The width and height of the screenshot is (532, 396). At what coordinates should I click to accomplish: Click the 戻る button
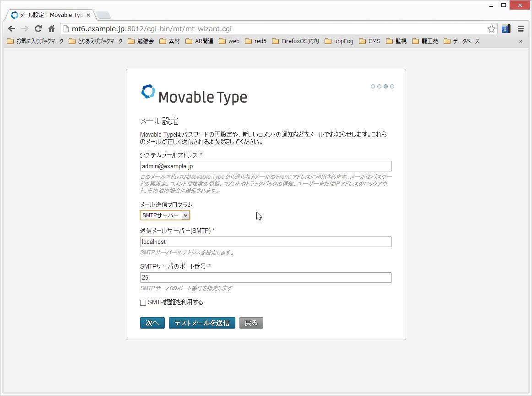(251, 323)
